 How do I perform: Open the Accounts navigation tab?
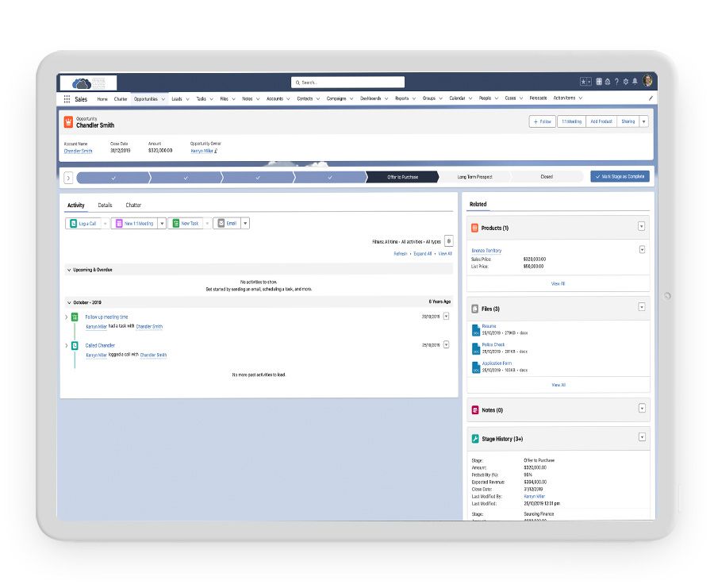point(274,99)
